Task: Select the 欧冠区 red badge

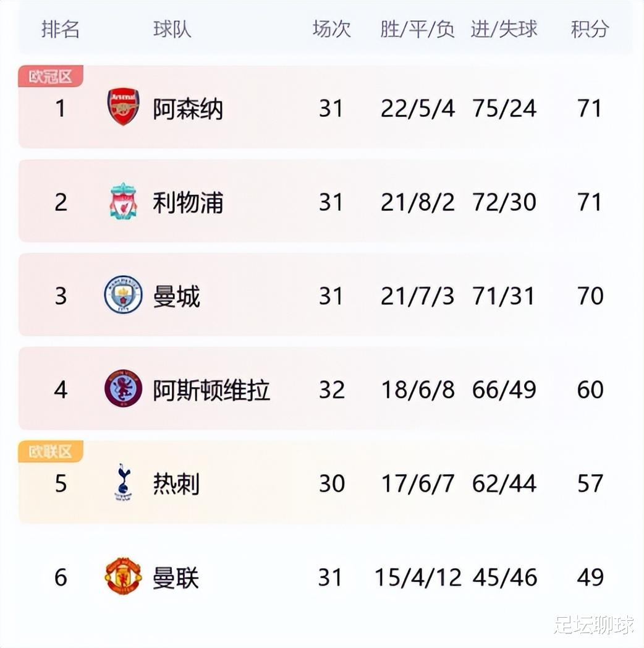Action: click(51, 77)
